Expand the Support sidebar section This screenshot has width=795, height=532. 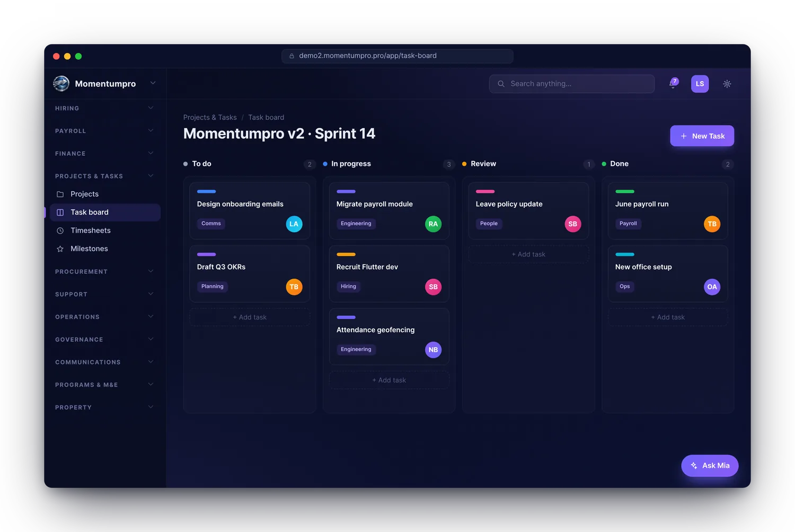tap(104, 294)
